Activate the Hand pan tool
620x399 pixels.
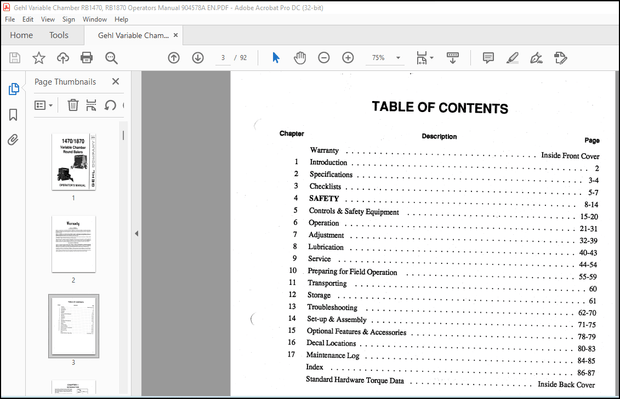[x=300, y=58]
